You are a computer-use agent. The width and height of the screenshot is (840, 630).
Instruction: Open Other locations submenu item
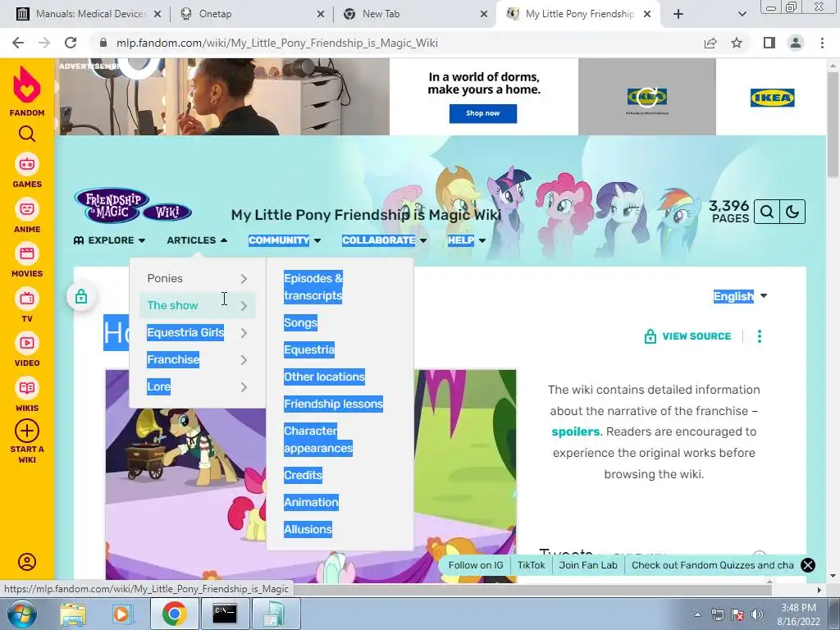[x=324, y=377]
